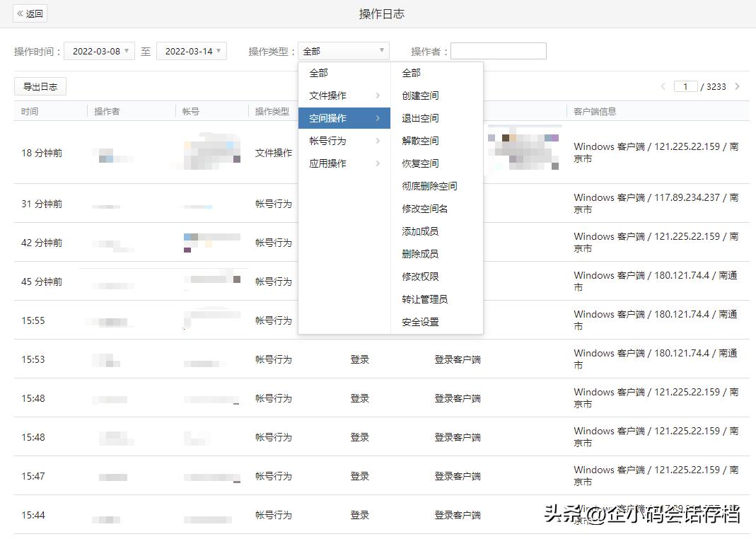Screen dimensions: 756x539
Task: Select 解散空间 in the submenu
Action: click(x=424, y=140)
